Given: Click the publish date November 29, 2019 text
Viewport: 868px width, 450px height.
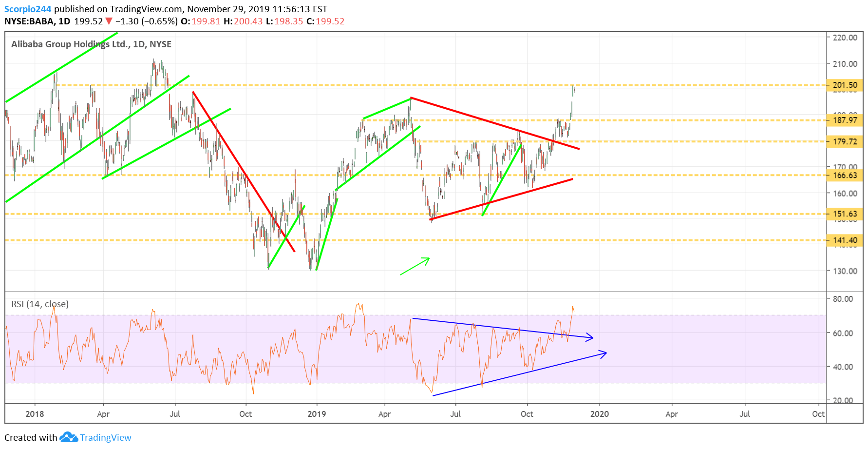Looking at the screenshot, I should tap(228, 9).
